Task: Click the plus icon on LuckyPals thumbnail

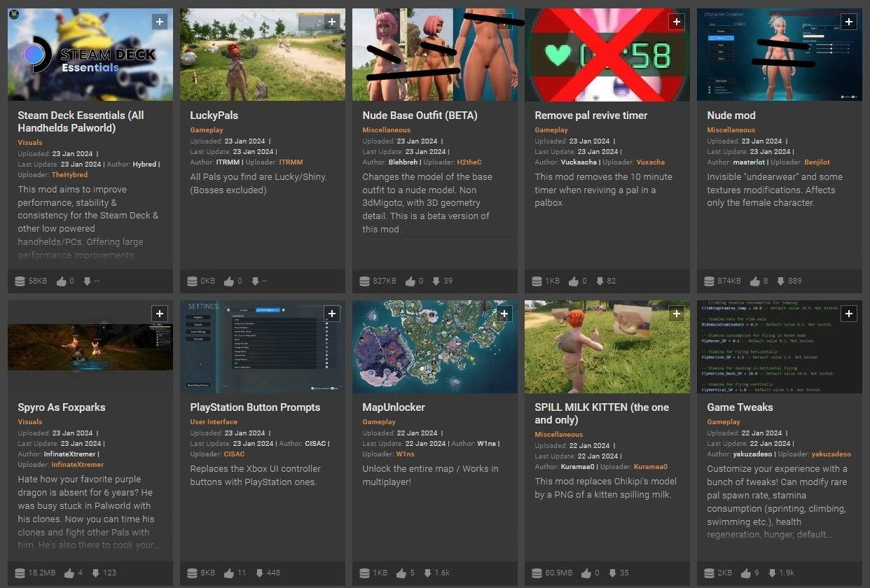Action: 332,22
